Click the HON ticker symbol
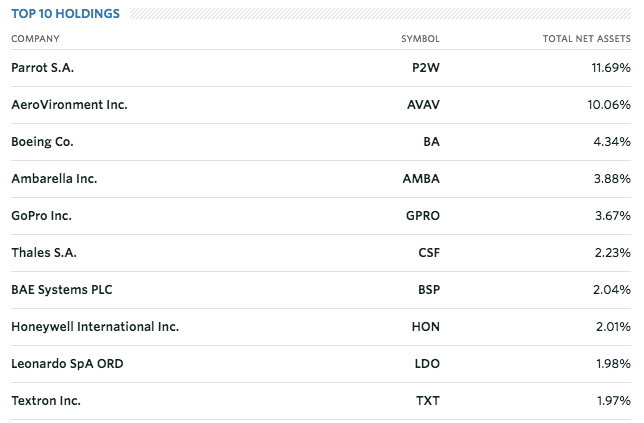 (x=426, y=327)
